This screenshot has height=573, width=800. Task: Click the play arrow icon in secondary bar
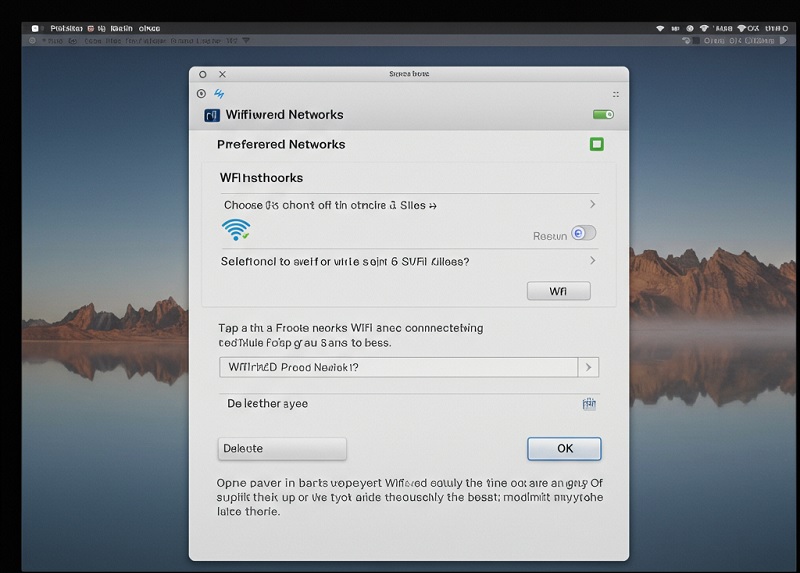783,40
